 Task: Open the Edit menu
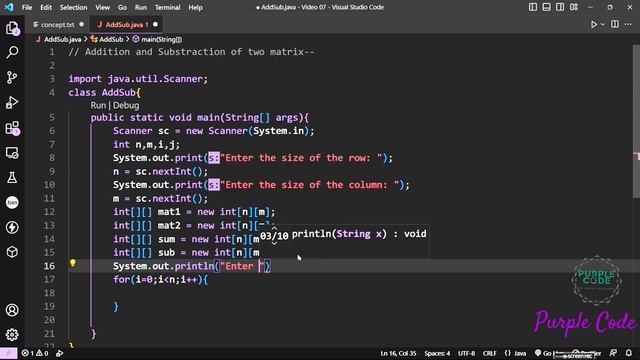coord(46,7)
